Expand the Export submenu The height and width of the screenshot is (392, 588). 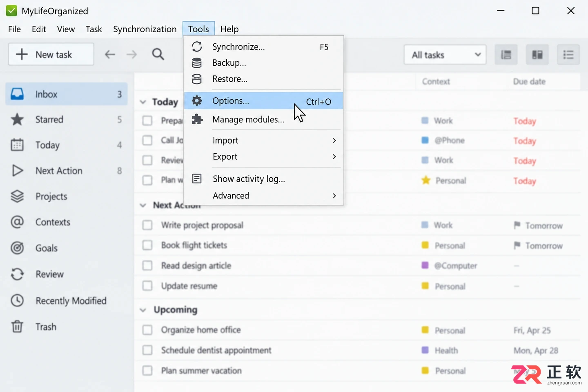pos(263,157)
